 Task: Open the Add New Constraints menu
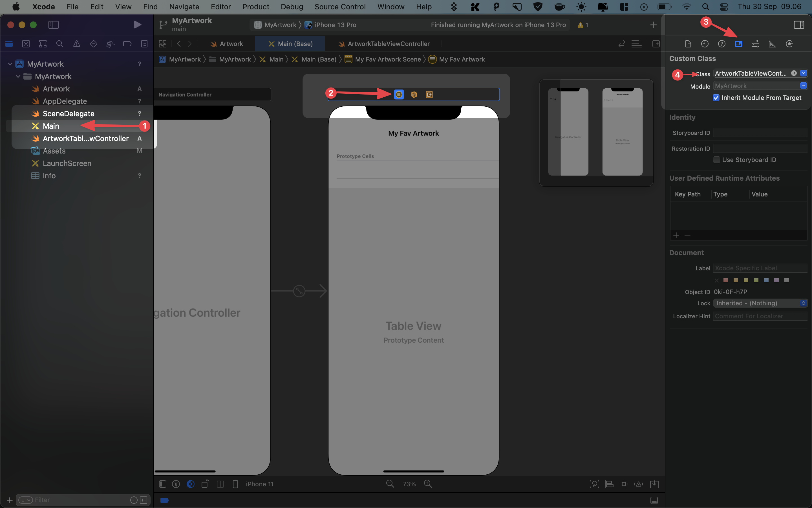(624, 484)
